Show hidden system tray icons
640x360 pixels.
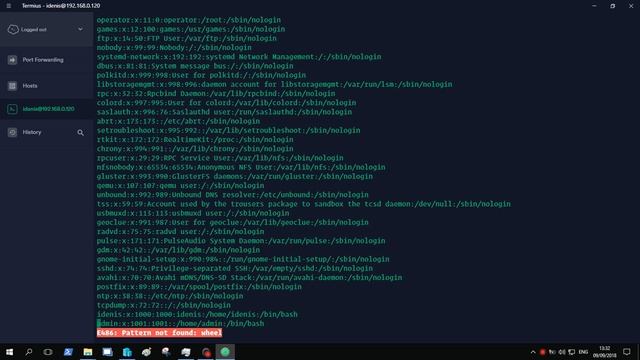click(533, 352)
